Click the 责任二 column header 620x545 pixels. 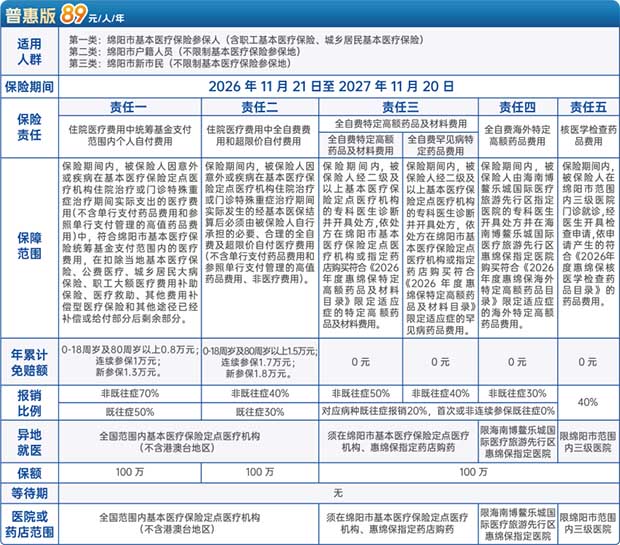pyautogui.click(x=259, y=107)
